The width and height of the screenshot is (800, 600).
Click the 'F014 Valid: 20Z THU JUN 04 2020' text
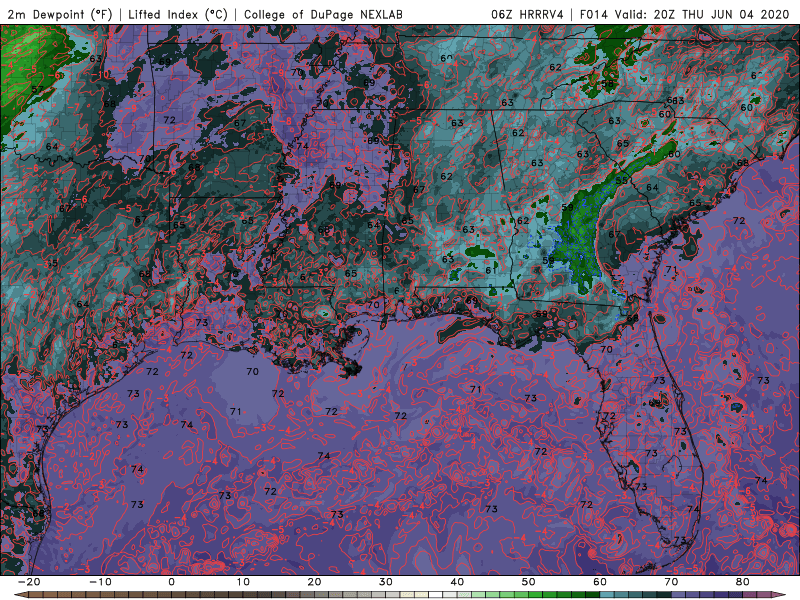coord(684,14)
